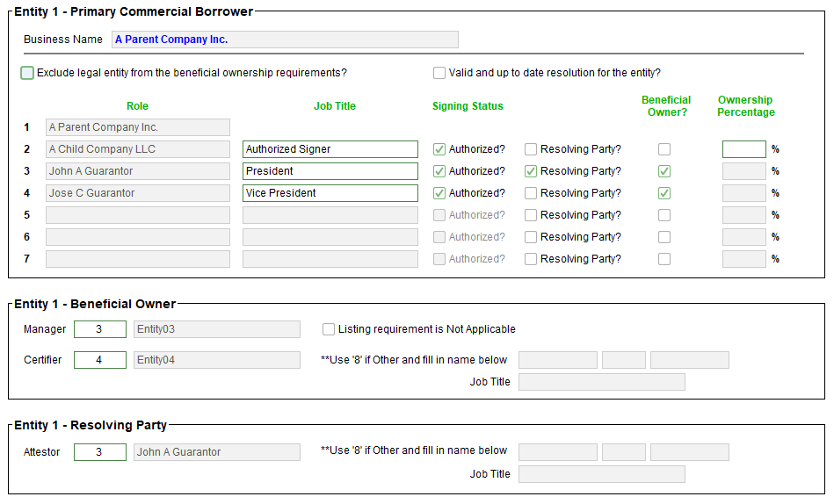Check Resolving Party for Jose C Guarantor

tap(531, 193)
